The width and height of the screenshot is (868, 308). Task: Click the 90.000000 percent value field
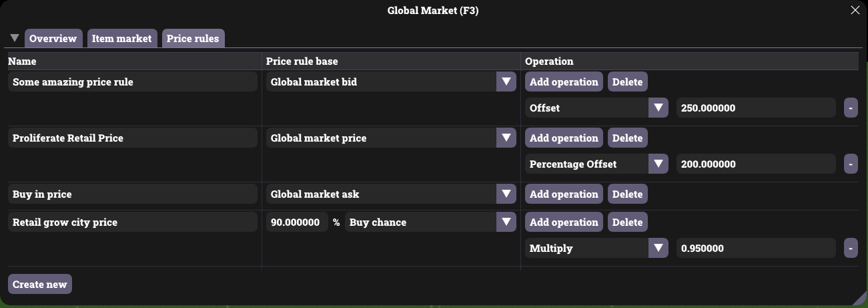coord(297,222)
